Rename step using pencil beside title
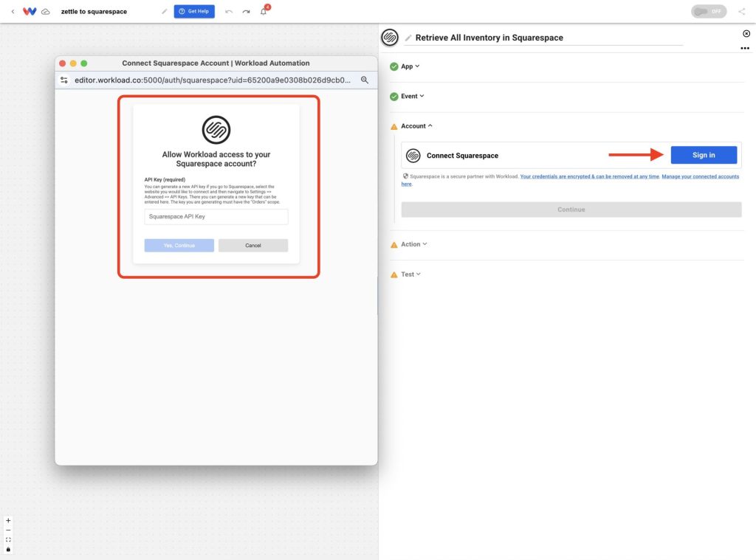 (408, 38)
